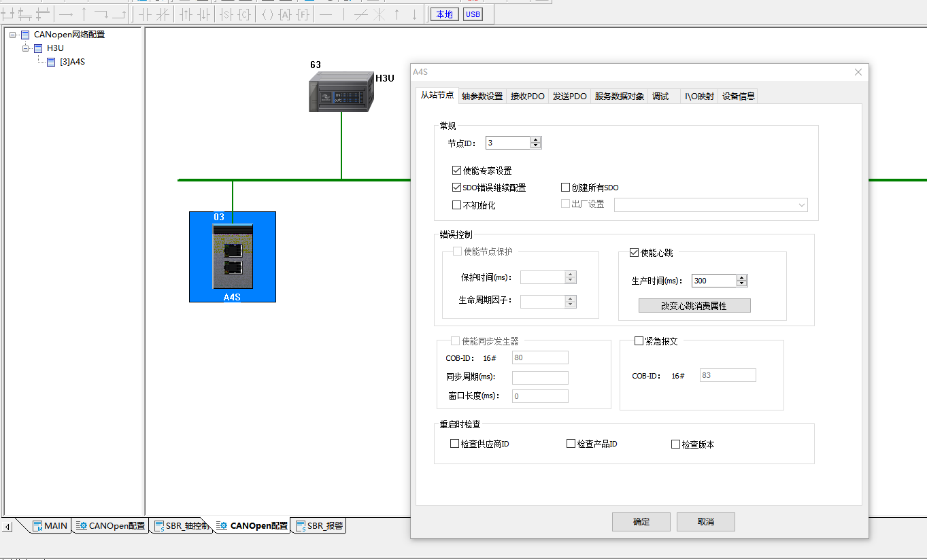Switch to 设备信息 tab
This screenshot has width=927, height=560.
pyautogui.click(x=739, y=97)
